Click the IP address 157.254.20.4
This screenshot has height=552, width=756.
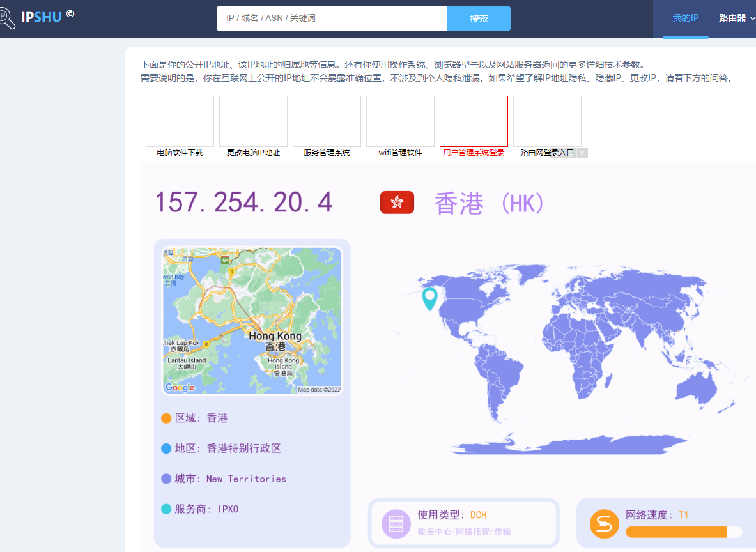(243, 202)
